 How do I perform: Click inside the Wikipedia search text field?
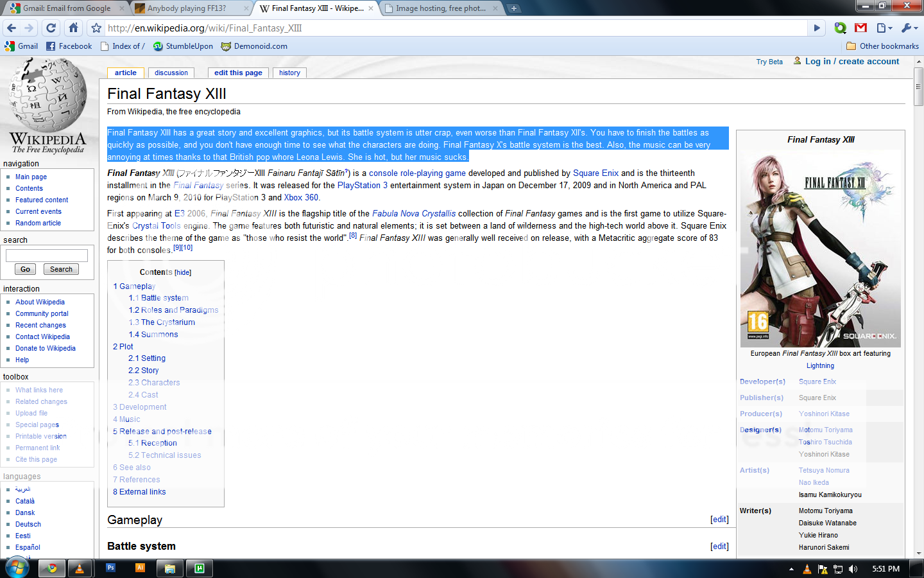point(47,255)
